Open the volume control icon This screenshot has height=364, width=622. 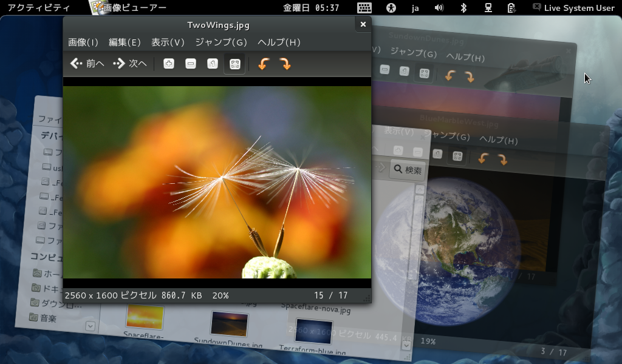pos(439,7)
